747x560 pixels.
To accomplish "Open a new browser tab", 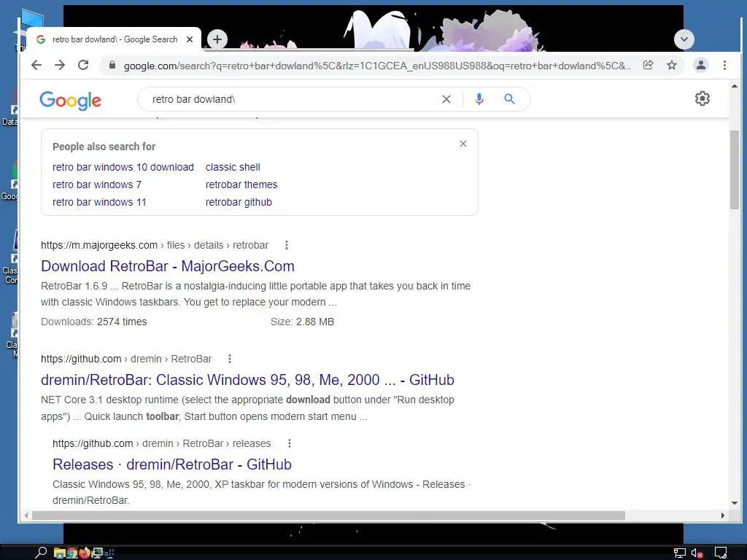I will (x=217, y=39).
